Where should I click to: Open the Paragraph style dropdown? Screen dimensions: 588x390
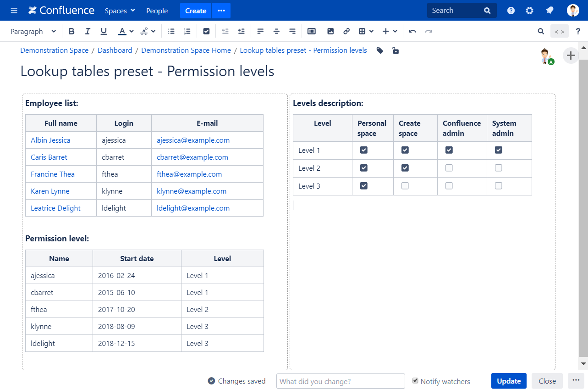(x=33, y=31)
